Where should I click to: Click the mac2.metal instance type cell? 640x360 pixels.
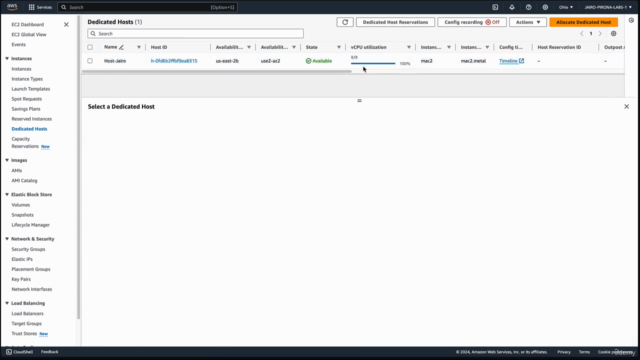click(473, 61)
